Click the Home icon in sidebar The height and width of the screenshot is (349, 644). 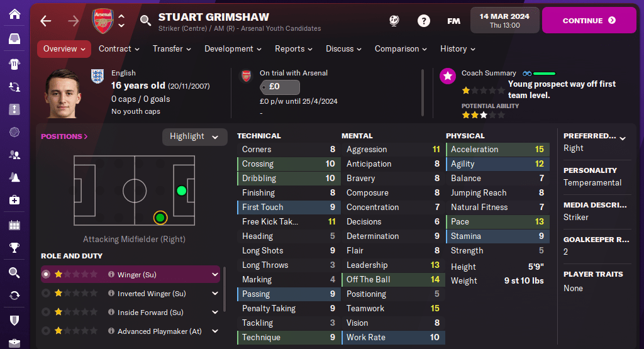tap(14, 13)
